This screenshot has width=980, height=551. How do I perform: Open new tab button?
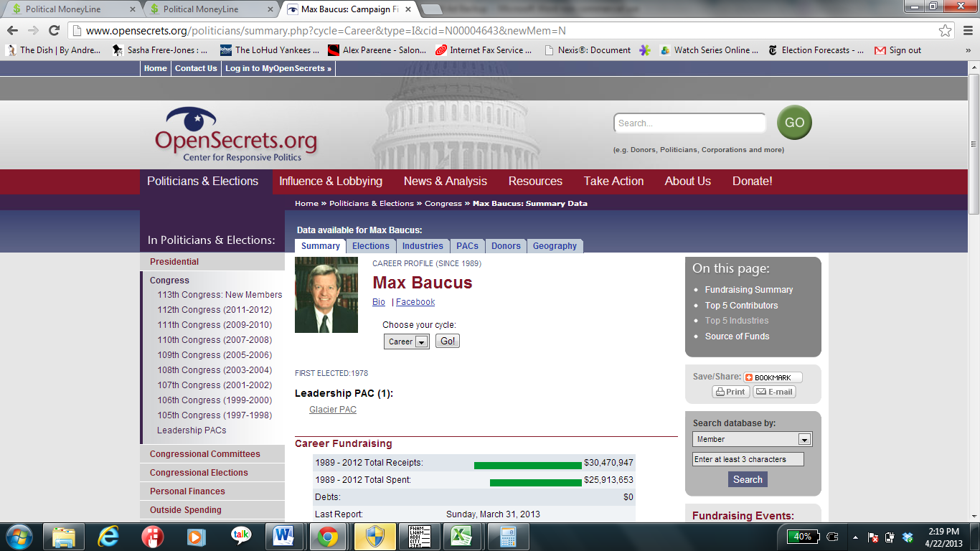(432, 9)
